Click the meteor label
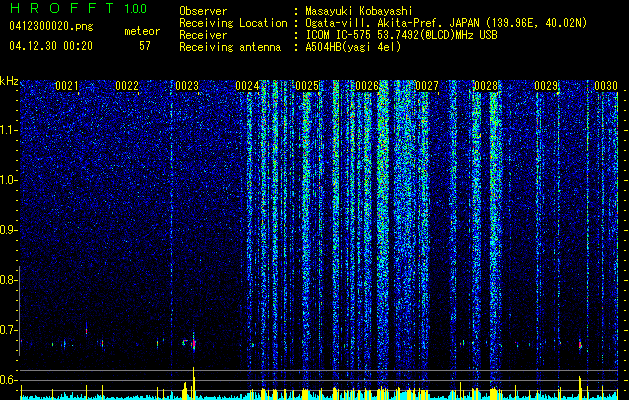629x400 pixels. 142,31
